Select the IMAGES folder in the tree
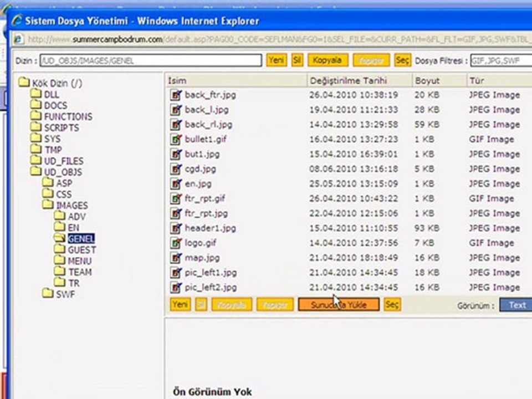This screenshot has height=399, width=532. coord(72,206)
